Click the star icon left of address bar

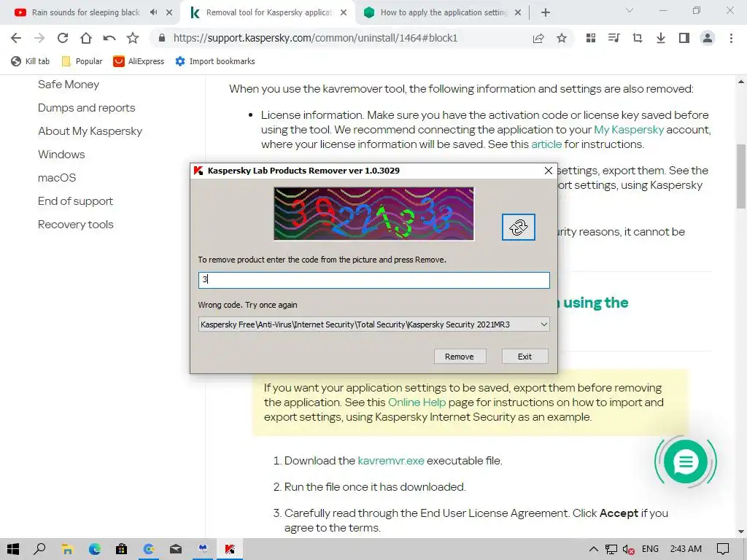(x=133, y=38)
